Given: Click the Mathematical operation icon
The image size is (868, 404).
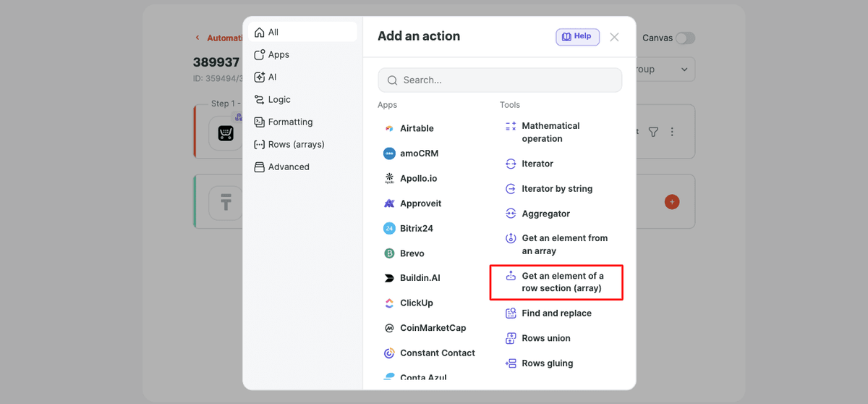Looking at the screenshot, I should click(x=511, y=126).
